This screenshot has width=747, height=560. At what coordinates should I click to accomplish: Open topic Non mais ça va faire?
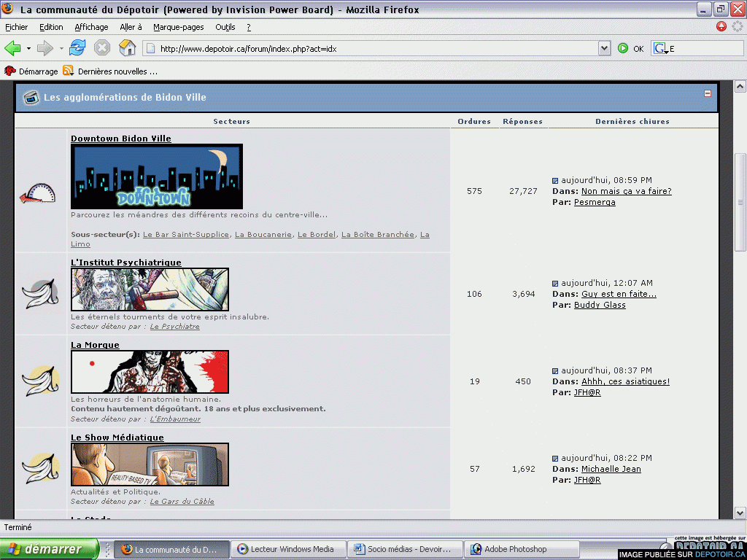[x=627, y=191]
